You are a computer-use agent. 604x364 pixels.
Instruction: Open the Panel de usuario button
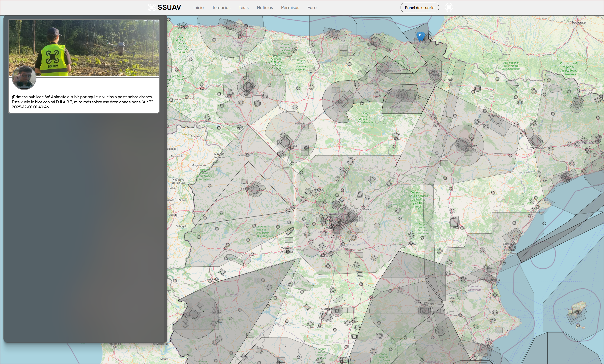(x=419, y=8)
